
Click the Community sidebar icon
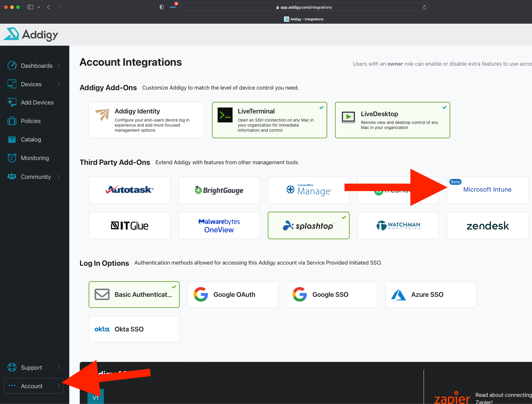(x=12, y=176)
